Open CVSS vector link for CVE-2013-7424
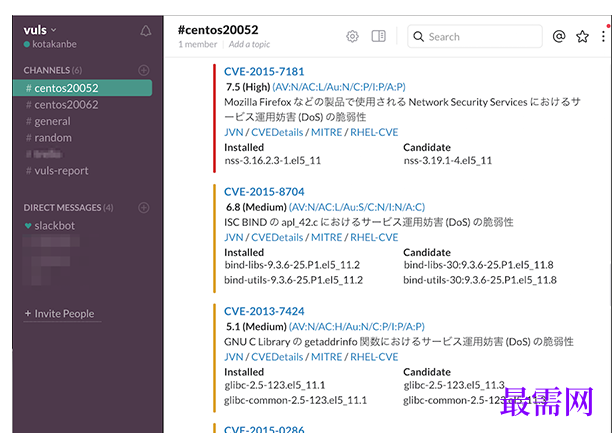The height and width of the screenshot is (433, 612). tap(357, 326)
